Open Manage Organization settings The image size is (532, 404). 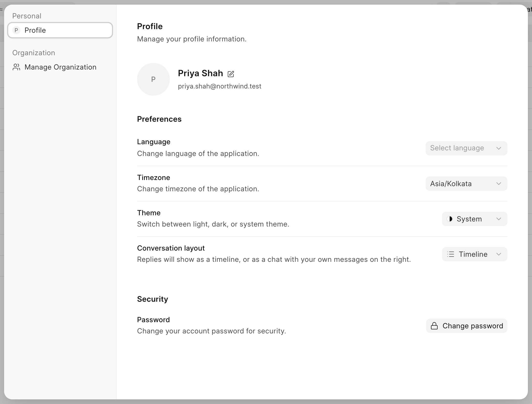pyautogui.click(x=60, y=67)
